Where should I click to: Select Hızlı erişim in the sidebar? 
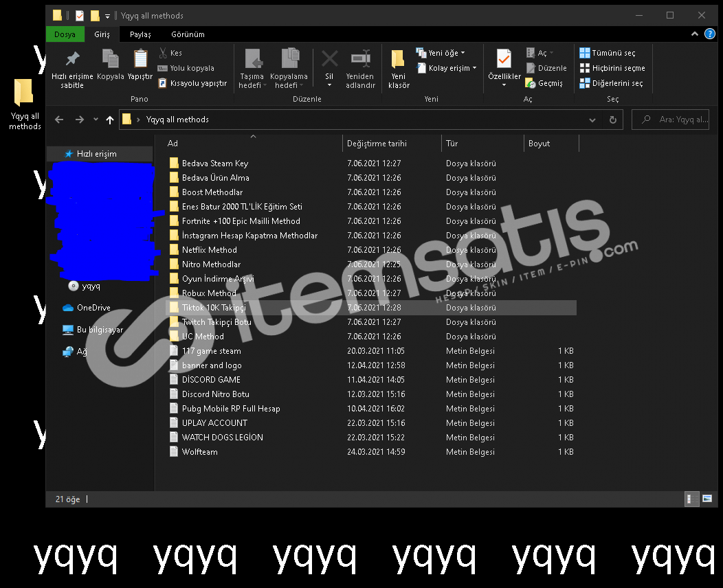100,154
